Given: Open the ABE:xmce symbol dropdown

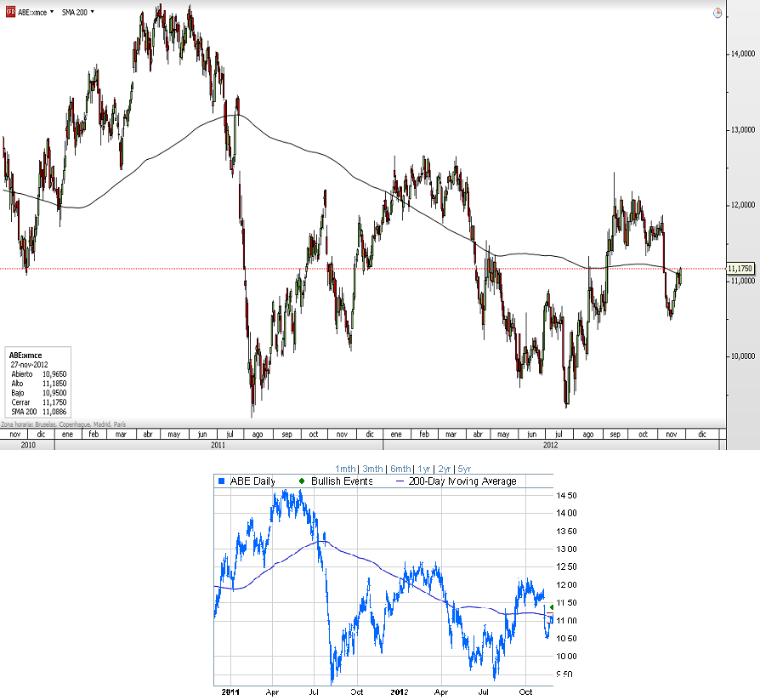Looking at the screenshot, I should coord(36,13).
